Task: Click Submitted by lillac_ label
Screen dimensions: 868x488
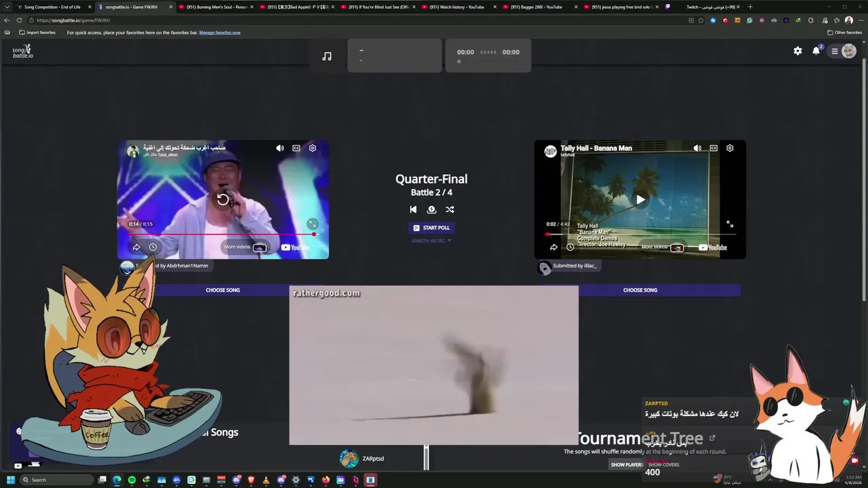Action: 574,266
